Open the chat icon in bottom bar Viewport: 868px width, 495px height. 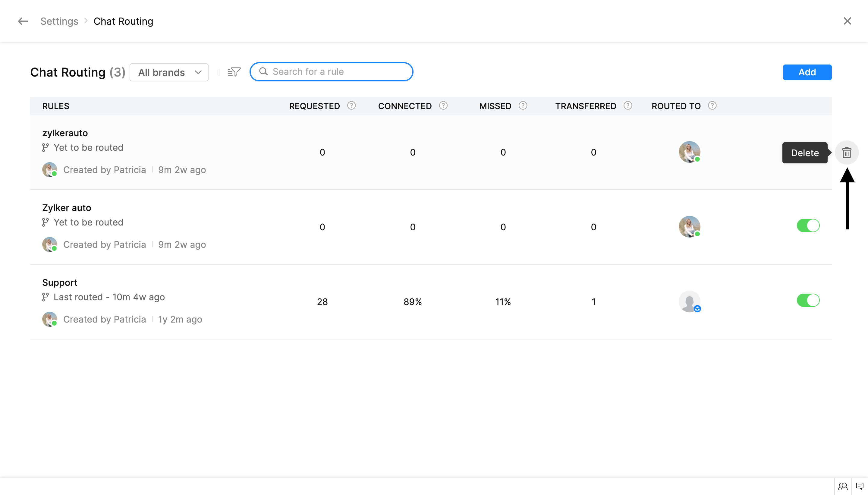(860, 486)
